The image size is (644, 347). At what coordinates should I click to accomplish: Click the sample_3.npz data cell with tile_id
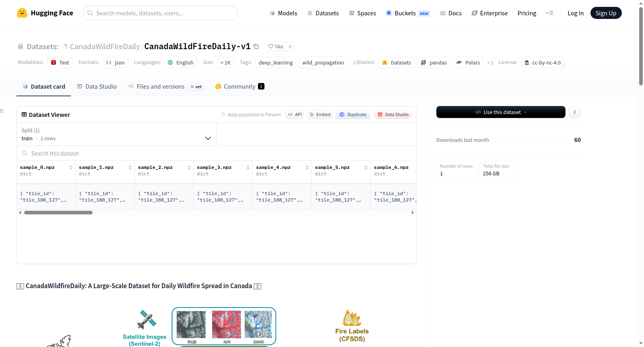click(223, 197)
